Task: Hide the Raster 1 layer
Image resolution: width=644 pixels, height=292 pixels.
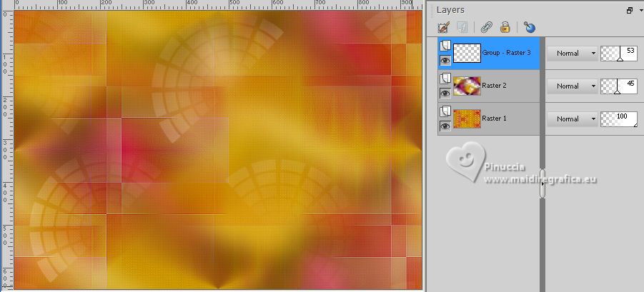Action: 445,126
